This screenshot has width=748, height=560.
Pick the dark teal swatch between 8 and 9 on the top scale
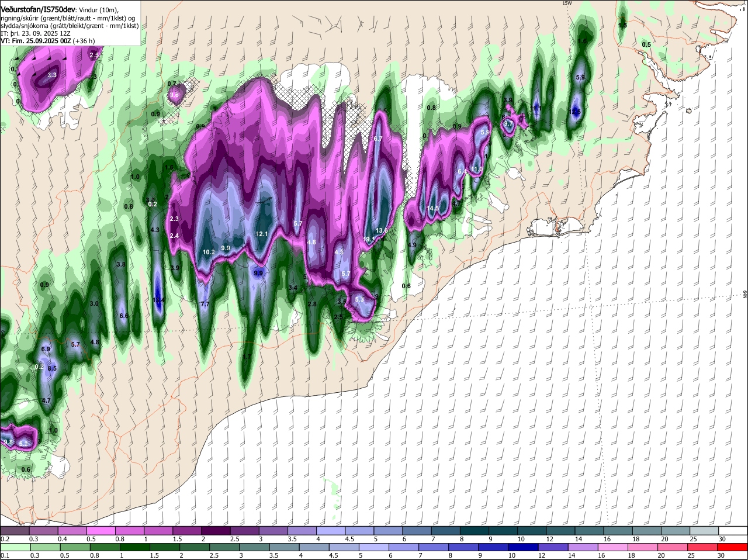pos(475,530)
